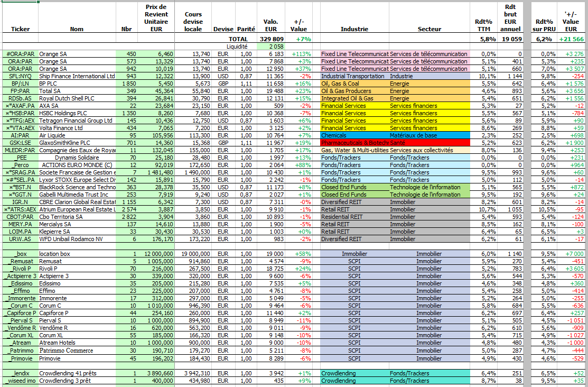
Task: Select the Klepierre SA name cell
Action: pos(77,232)
